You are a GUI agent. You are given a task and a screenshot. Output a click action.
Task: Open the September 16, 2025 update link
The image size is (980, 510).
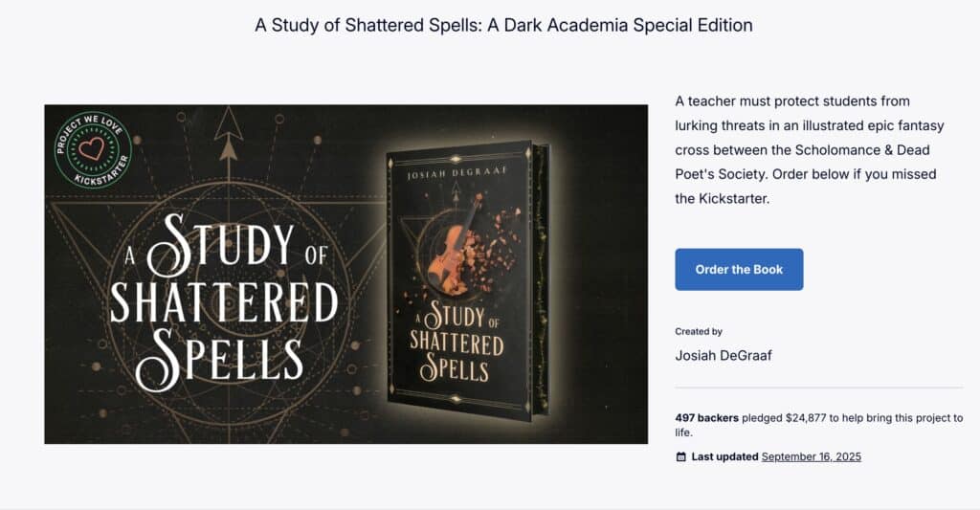(x=811, y=457)
